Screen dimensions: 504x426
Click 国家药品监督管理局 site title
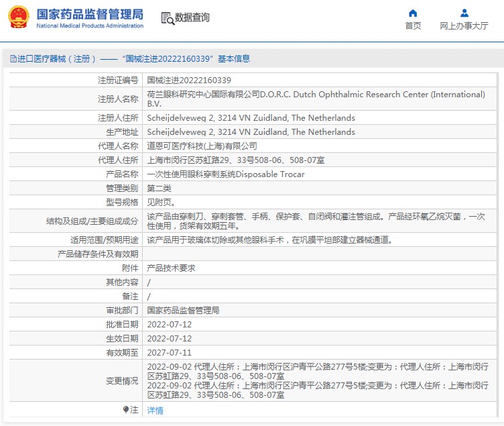[90, 15]
